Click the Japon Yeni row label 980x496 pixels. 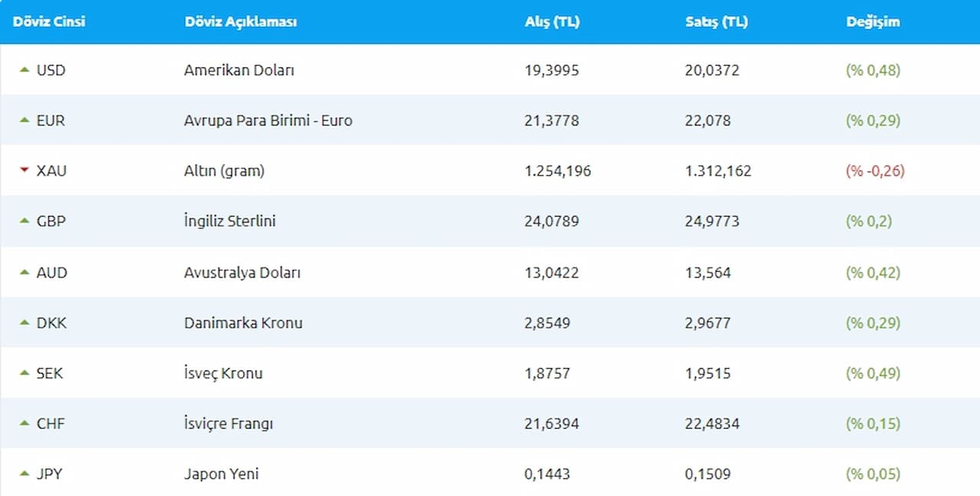tap(221, 475)
